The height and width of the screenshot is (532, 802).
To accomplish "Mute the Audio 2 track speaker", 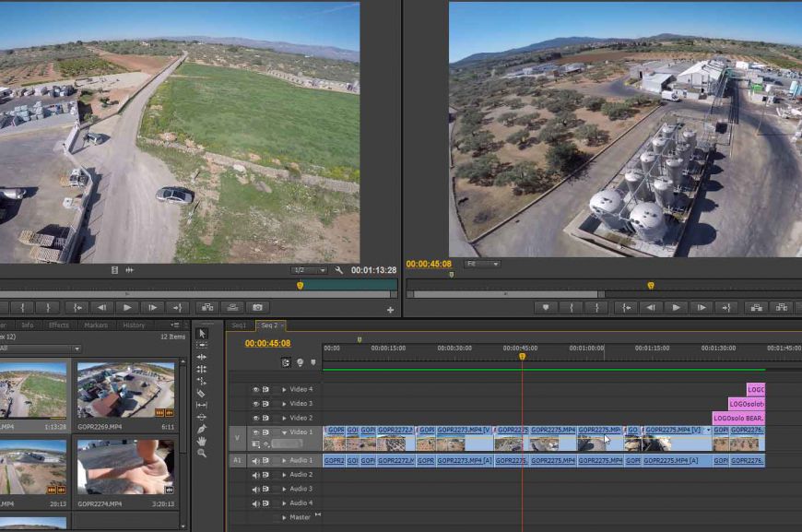I will click(256, 475).
